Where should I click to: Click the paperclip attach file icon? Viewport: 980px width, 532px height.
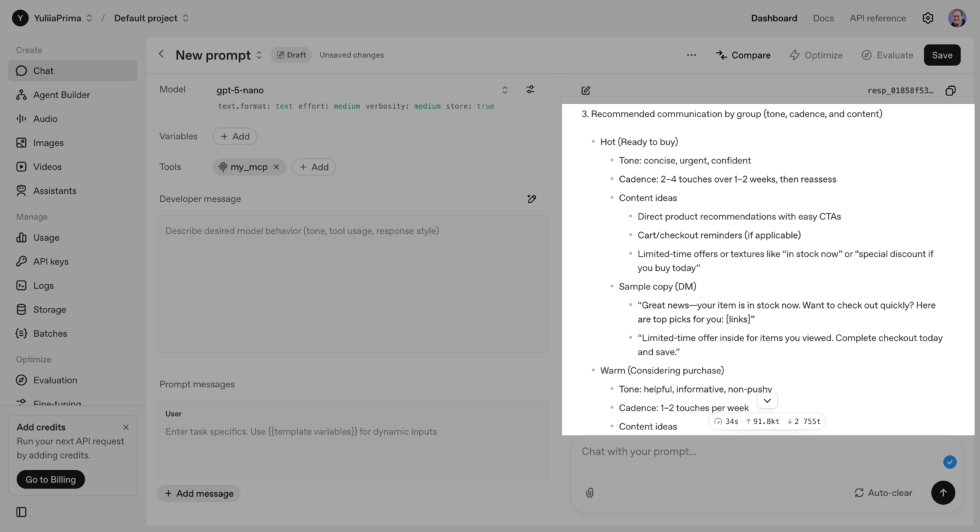click(589, 493)
